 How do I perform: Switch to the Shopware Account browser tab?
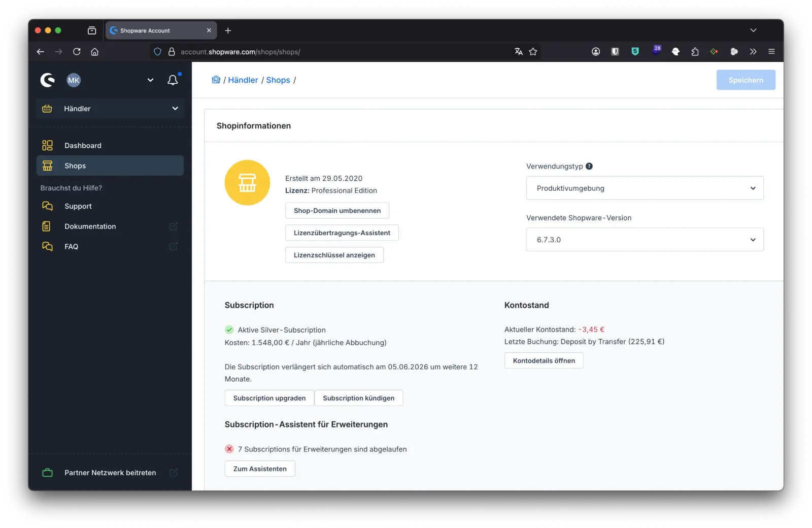click(152, 30)
